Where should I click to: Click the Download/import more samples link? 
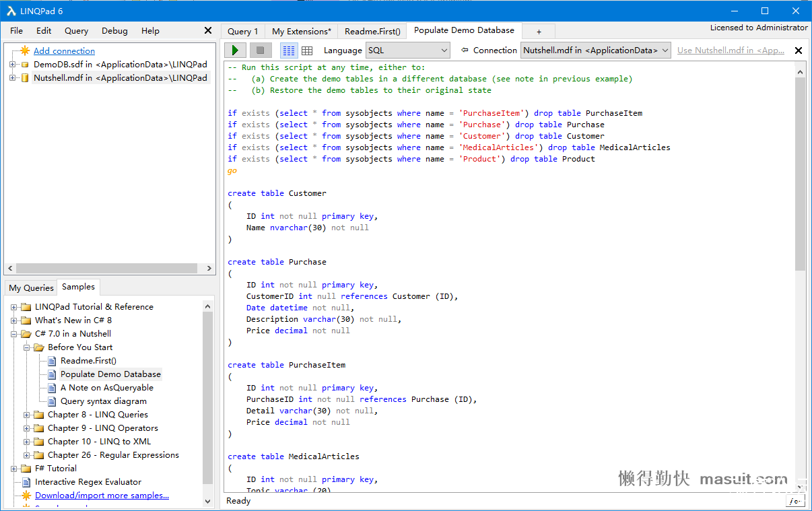[102, 496]
